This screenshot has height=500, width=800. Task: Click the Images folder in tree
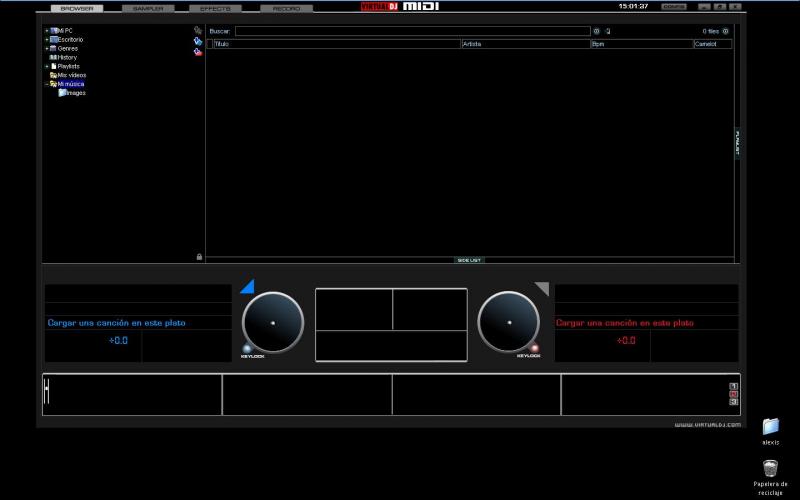coord(72,93)
